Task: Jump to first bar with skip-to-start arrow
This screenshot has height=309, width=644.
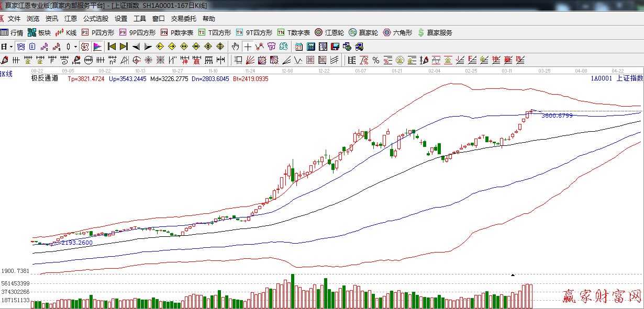Action: point(112,47)
